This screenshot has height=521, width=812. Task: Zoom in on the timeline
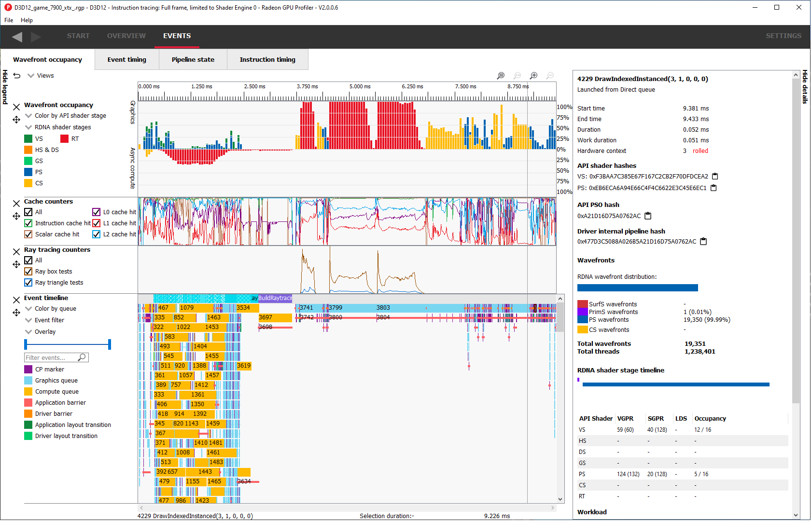click(533, 76)
